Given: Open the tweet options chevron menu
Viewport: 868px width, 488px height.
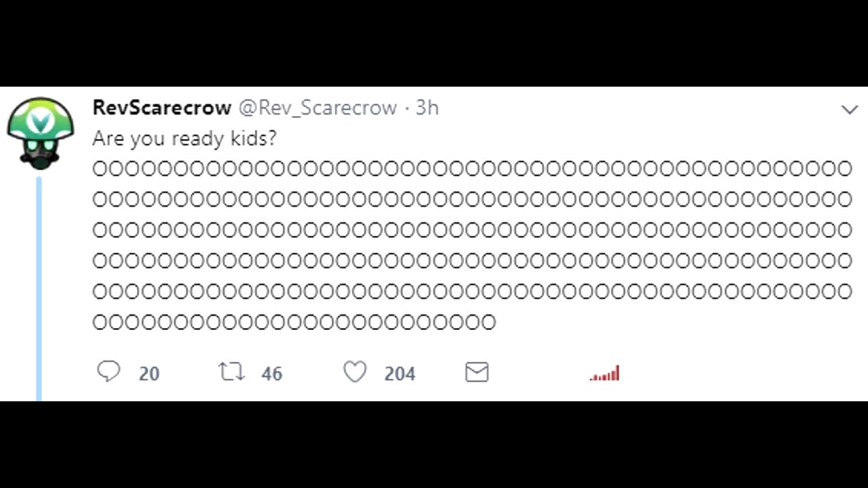Looking at the screenshot, I should (849, 109).
